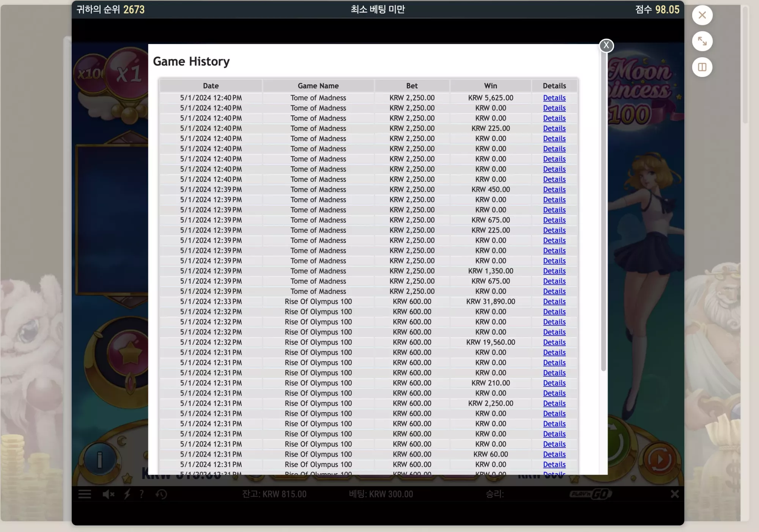Open Details for KRW 5,625.00 win
The width and height of the screenshot is (759, 532).
point(554,98)
